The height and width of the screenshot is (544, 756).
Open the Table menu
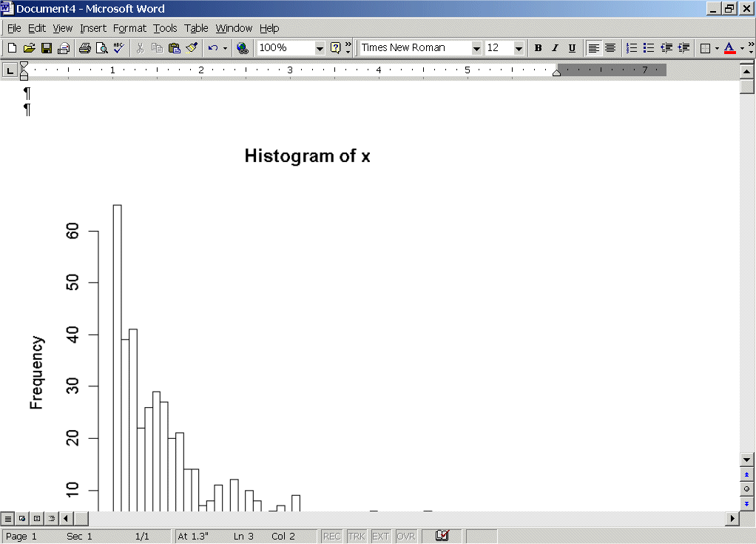click(x=196, y=28)
